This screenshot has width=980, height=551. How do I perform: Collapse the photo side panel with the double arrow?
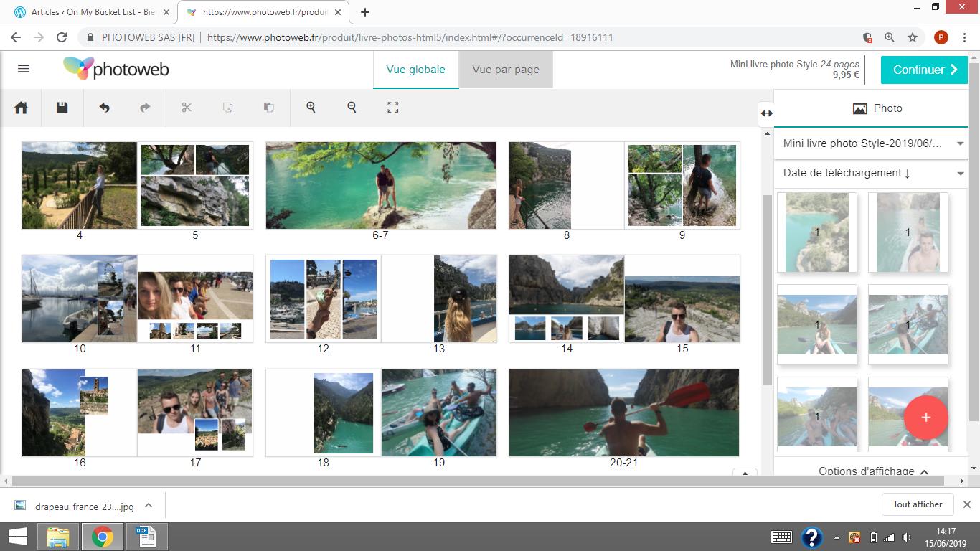click(x=766, y=113)
